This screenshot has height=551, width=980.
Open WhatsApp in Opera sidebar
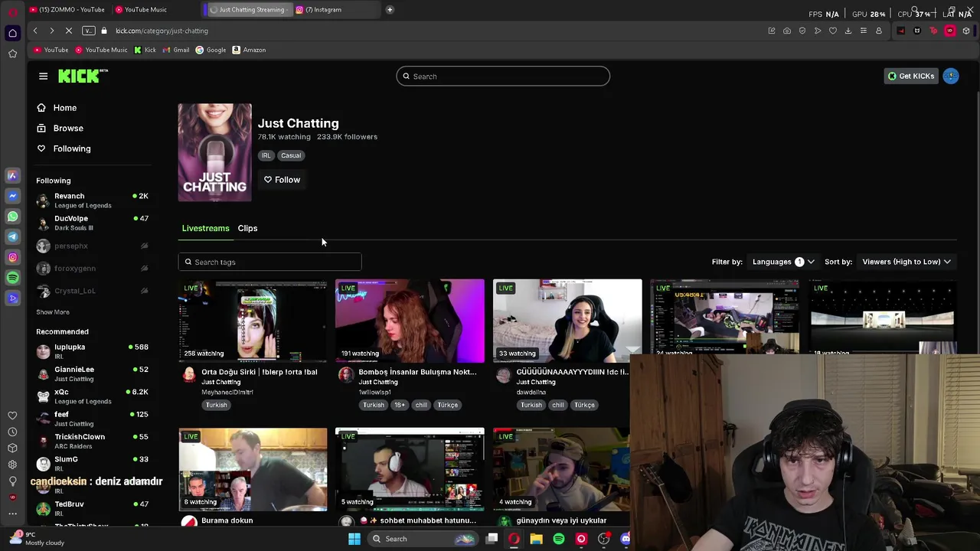pyautogui.click(x=12, y=217)
